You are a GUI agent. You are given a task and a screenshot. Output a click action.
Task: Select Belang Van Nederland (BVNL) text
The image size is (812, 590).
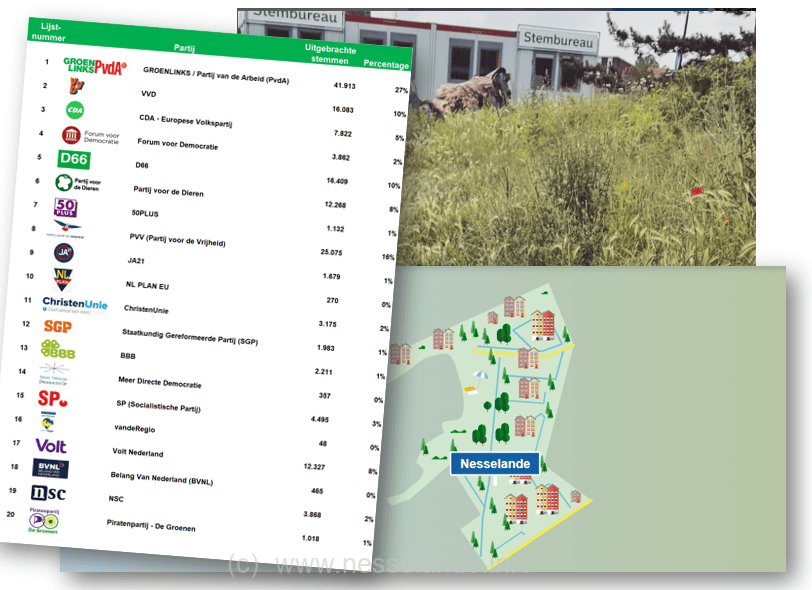pos(162,479)
